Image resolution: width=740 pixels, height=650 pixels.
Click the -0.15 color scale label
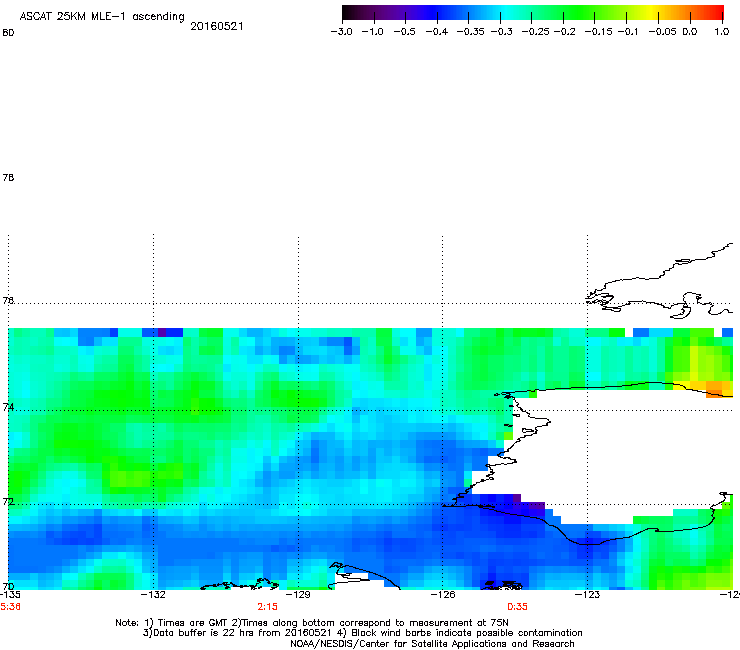598,32
